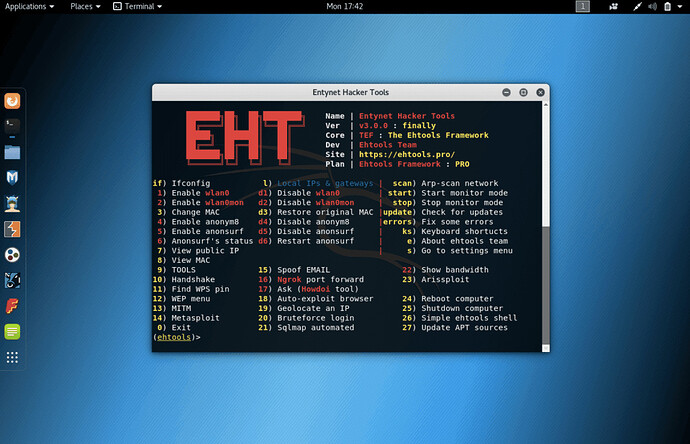Show all applications grid
690x444 pixels.
13,357
